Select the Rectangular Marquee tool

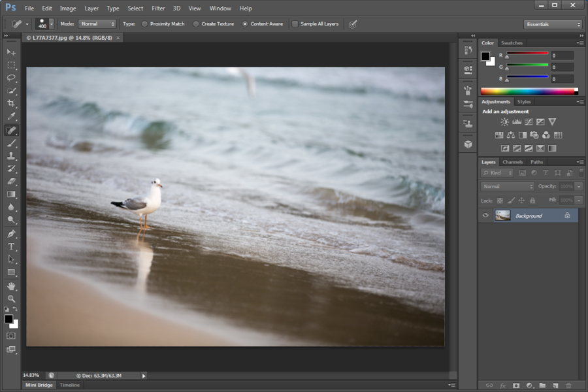point(11,65)
